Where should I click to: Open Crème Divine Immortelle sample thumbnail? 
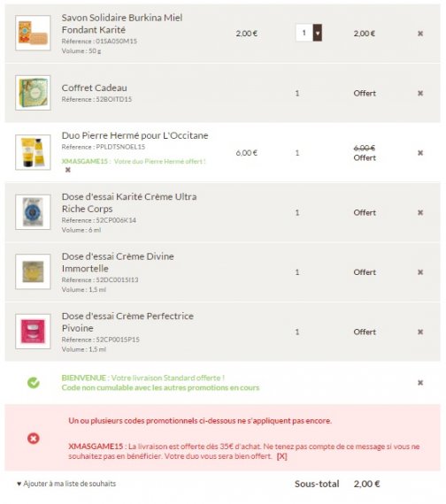33,271
